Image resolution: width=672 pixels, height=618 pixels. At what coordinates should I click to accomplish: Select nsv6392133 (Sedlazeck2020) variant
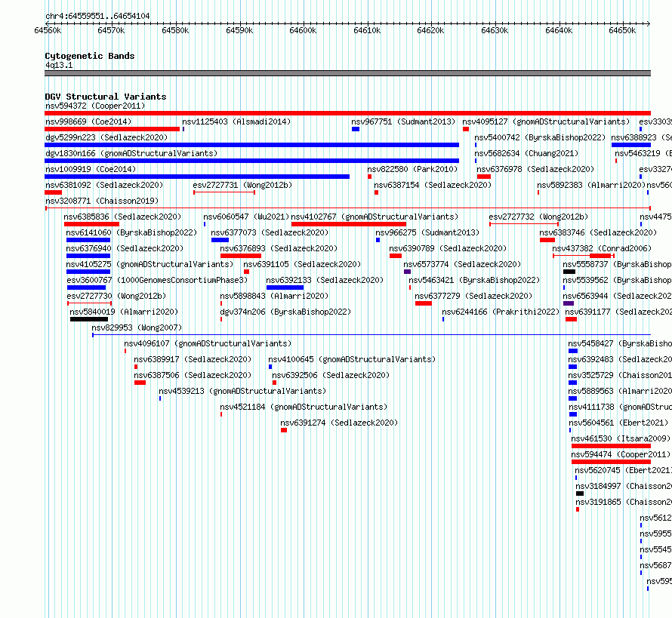coord(325,280)
